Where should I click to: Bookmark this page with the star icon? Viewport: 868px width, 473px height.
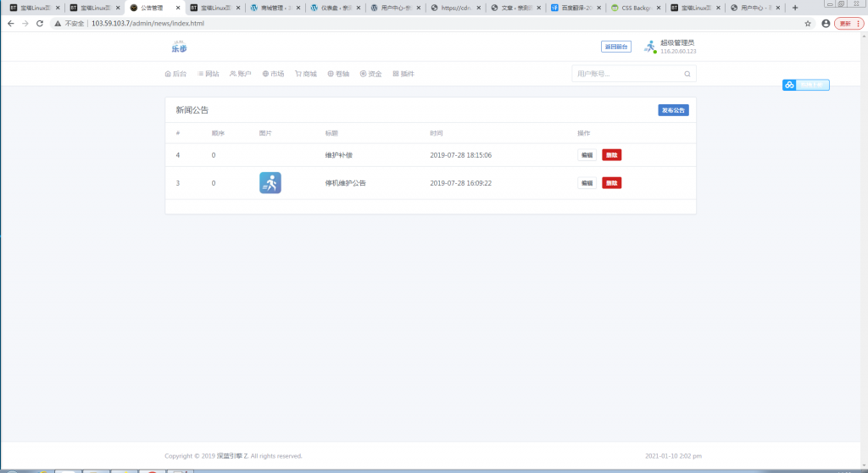tap(808, 24)
